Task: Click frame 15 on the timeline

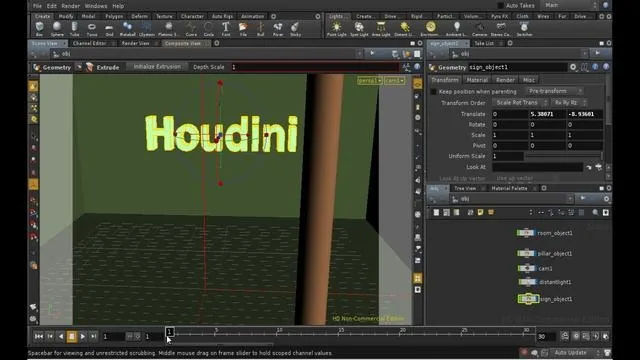Action: (341, 332)
